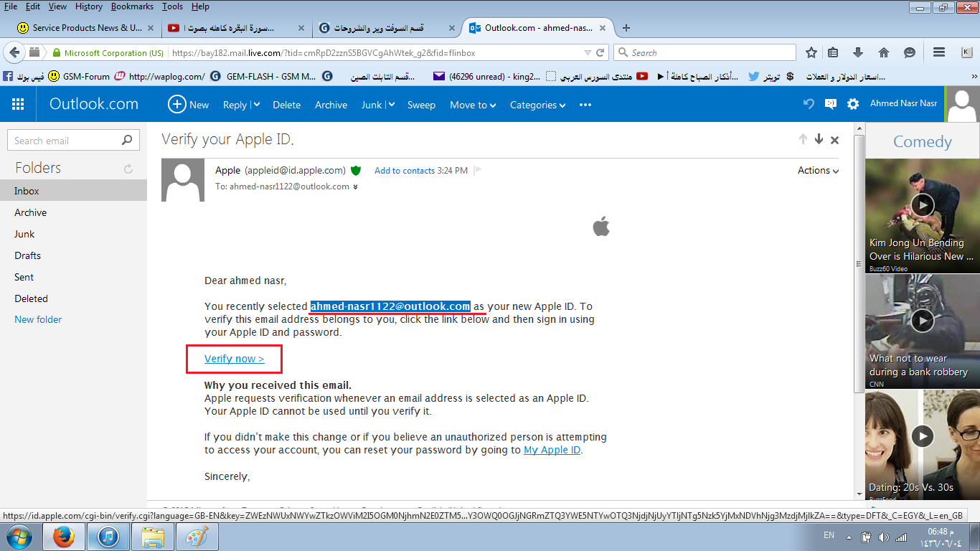Image resolution: width=980 pixels, height=551 pixels.
Task: Open the Firefox Hello smiley icon
Action: click(x=910, y=52)
